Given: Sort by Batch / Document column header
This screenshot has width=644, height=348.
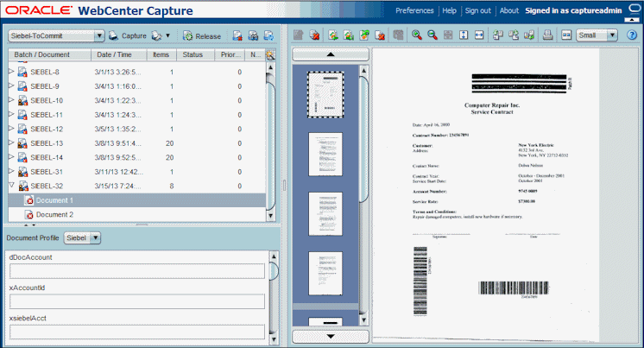Looking at the screenshot, I should [50, 54].
